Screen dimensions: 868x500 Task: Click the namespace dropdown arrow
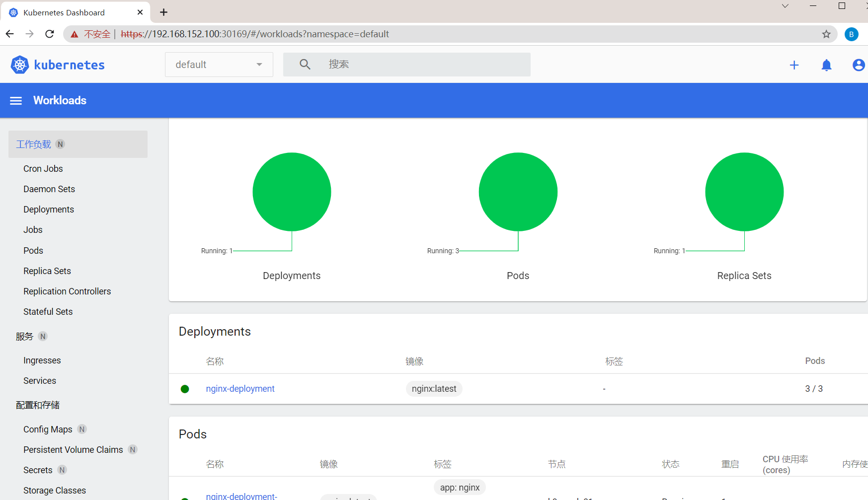[259, 65]
